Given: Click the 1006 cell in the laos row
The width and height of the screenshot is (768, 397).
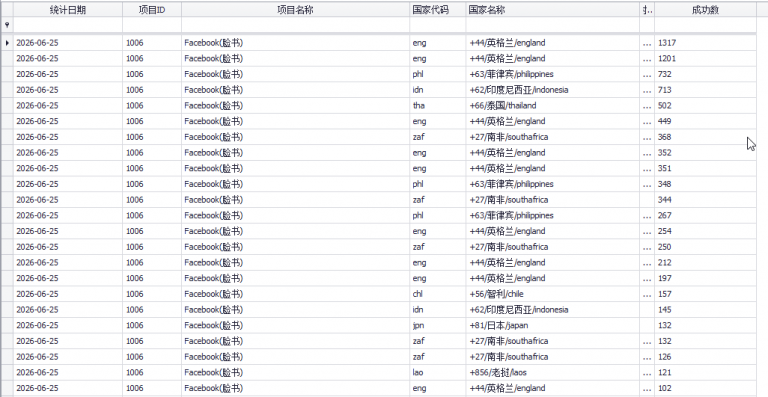Looking at the screenshot, I should click(x=152, y=373).
